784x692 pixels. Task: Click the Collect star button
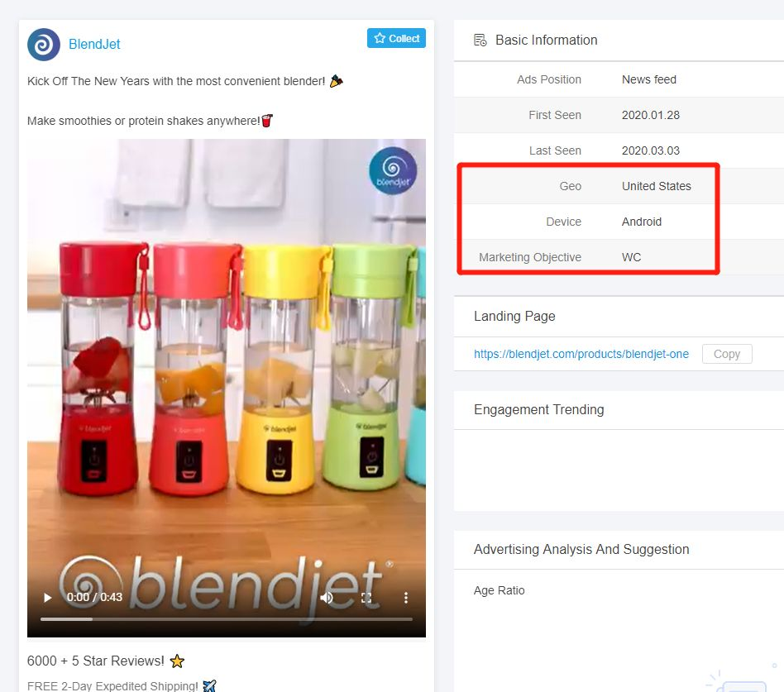tap(396, 39)
